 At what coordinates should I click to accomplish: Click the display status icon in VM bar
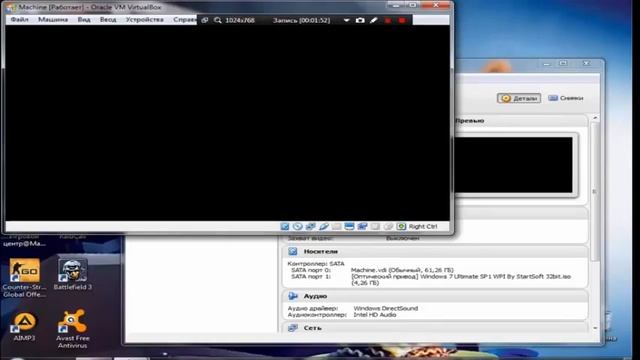tap(349, 226)
